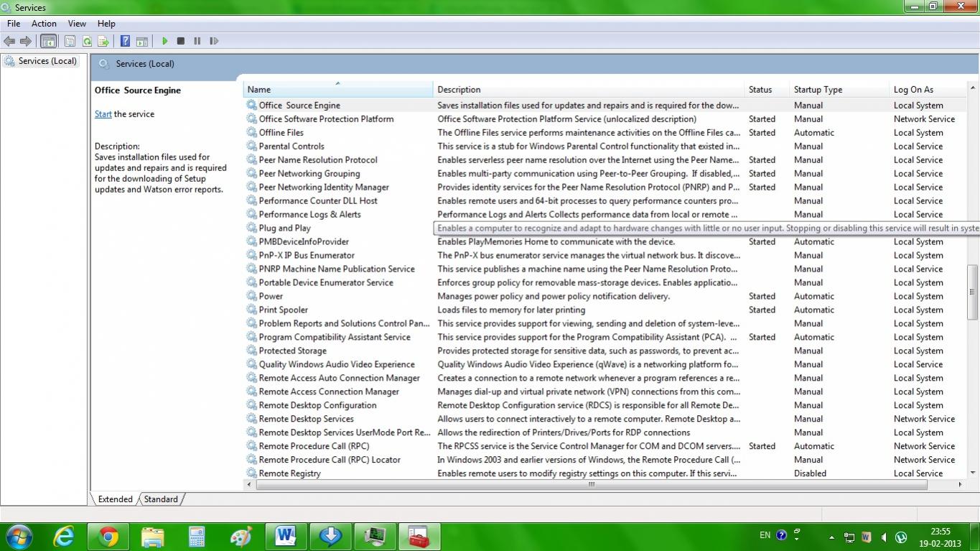This screenshot has height=551, width=980.
Task: Select Peer Networking Identity Manager service
Action: point(324,187)
